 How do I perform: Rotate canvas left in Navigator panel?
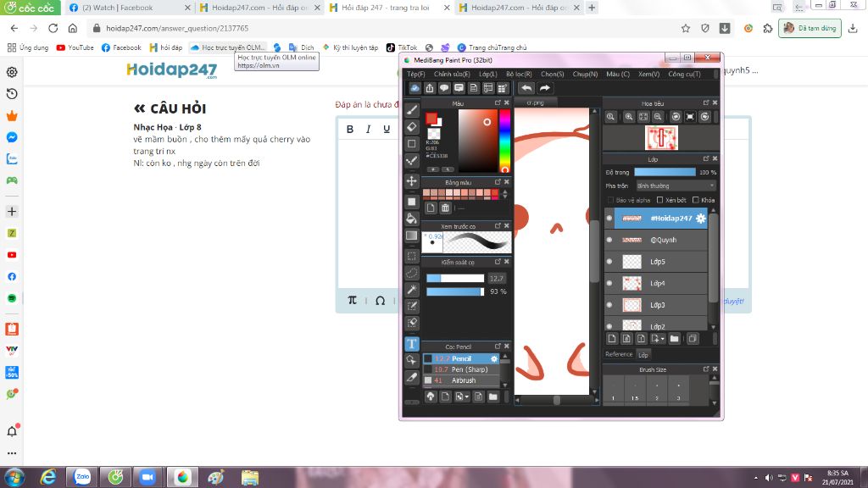pyautogui.click(x=676, y=117)
